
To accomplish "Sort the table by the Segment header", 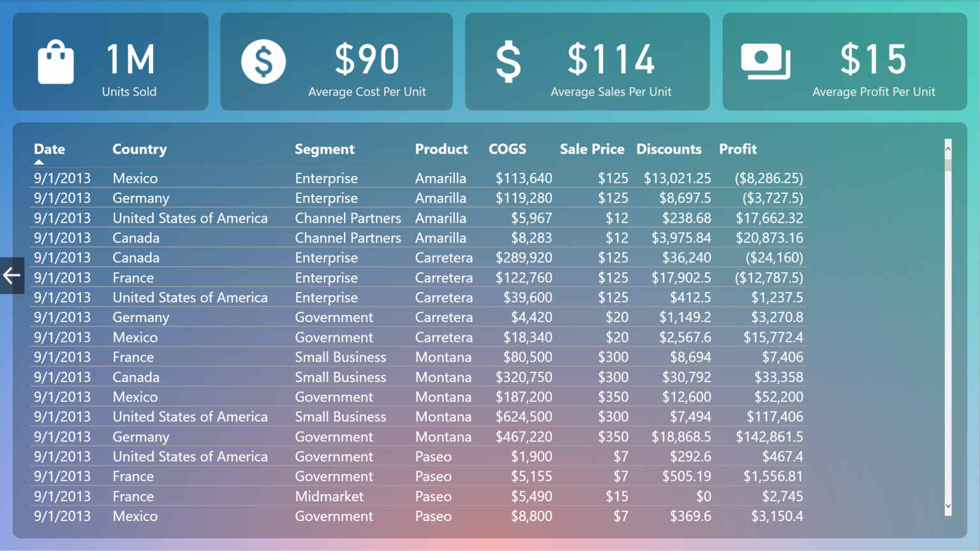I will 325,149.
